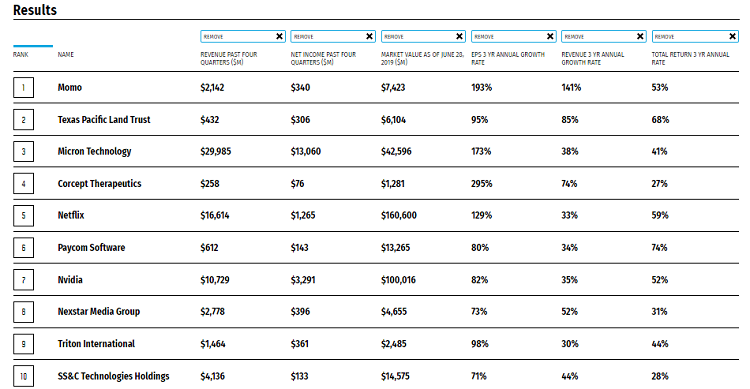Remove the Revenue Past Four Quarters column
The width and height of the screenshot is (750, 389).
279,36
